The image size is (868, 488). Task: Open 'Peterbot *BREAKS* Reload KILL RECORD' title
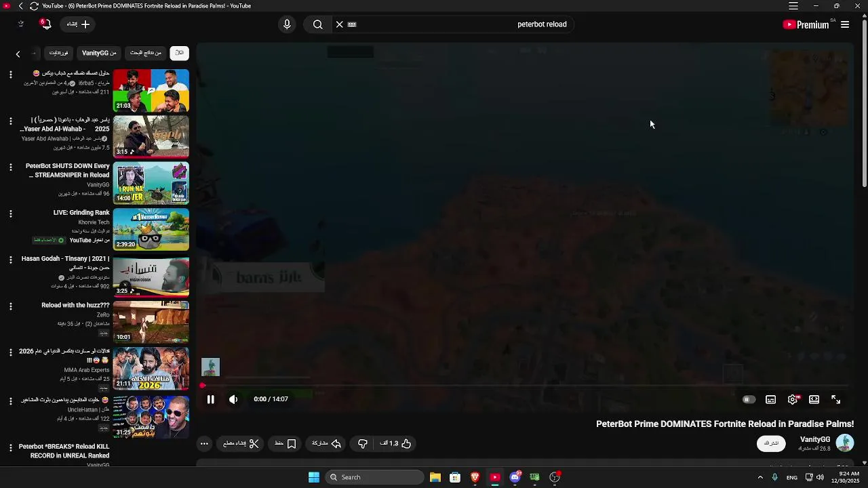[64, 451]
